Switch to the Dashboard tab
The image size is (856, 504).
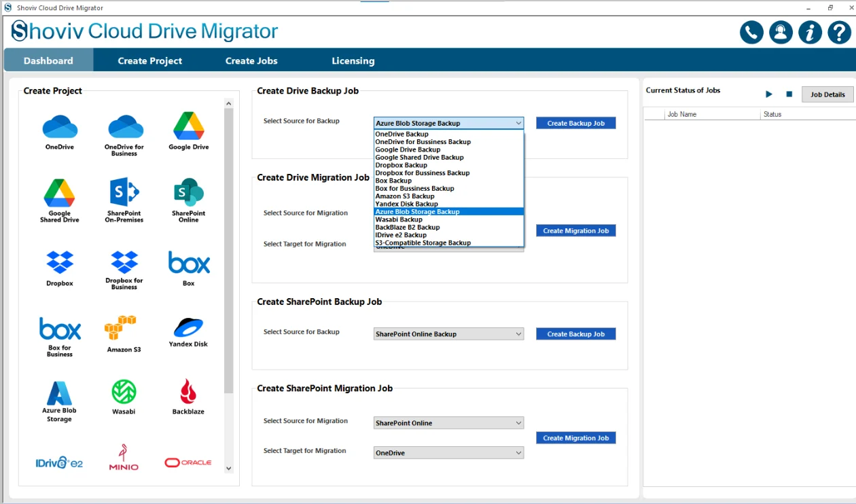coord(48,60)
